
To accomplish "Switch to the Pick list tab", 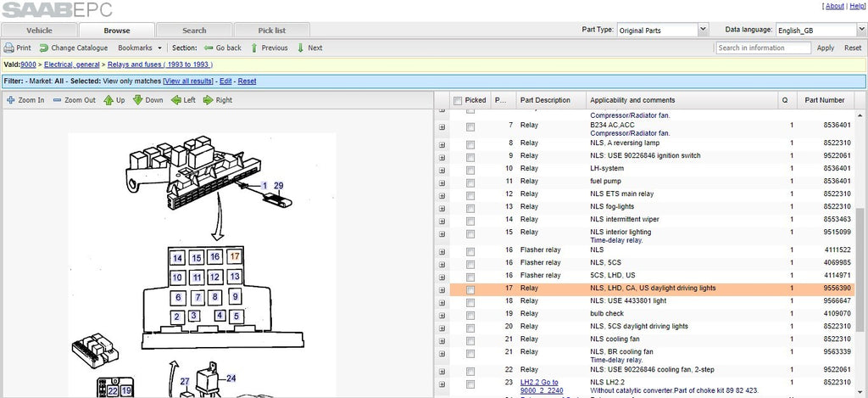I will pyautogui.click(x=272, y=31).
